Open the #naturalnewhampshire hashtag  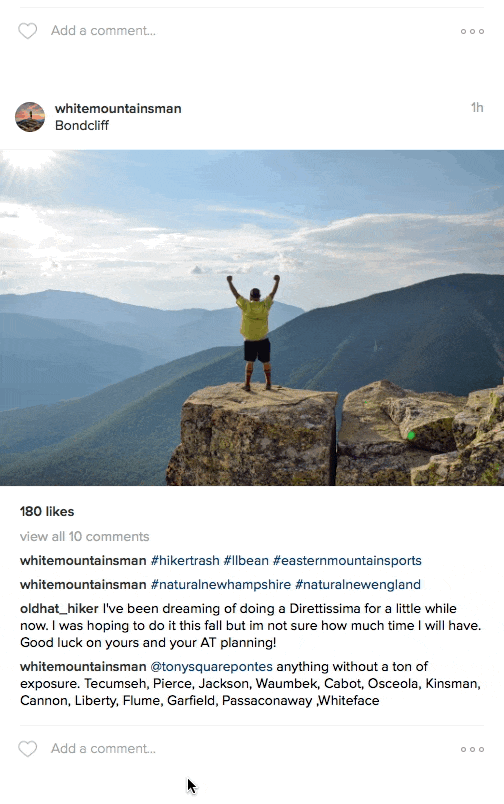221,585
